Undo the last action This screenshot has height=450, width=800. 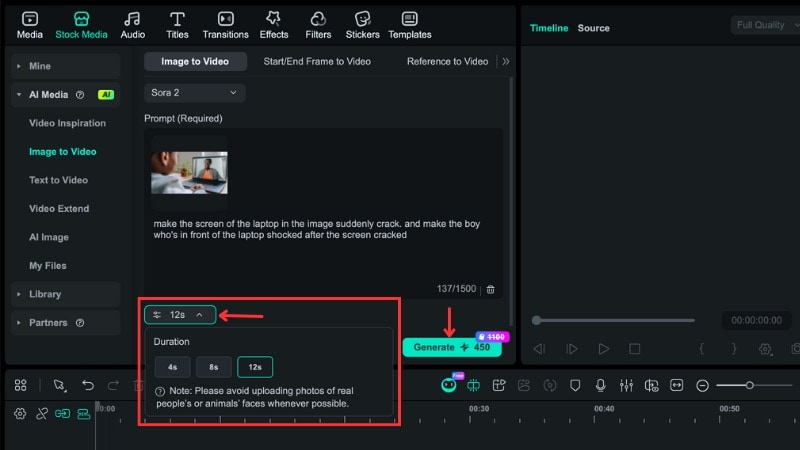pyautogui.click(x=88, y=385)
